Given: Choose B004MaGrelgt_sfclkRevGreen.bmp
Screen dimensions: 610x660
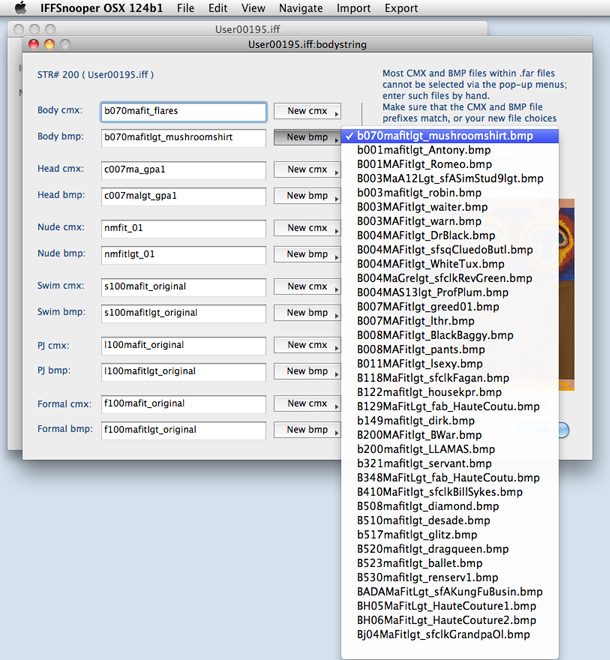Looking at the screenshot, I should 450,279.
